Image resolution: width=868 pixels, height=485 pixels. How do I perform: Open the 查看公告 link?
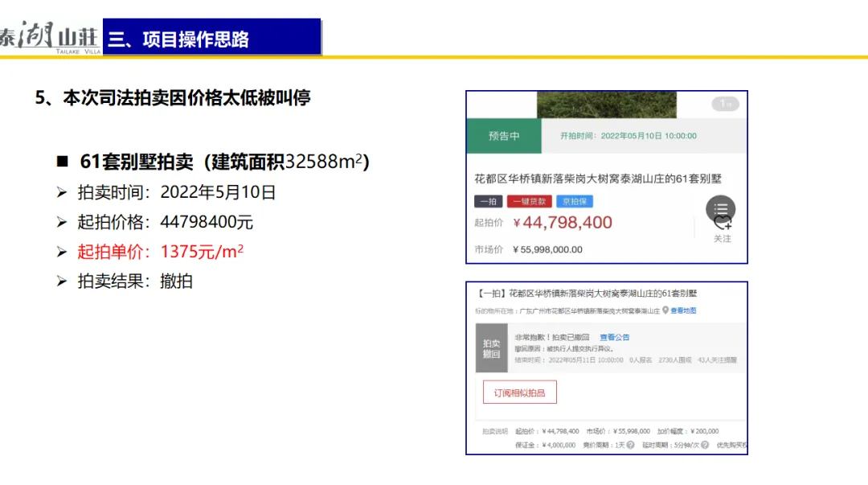(x=615, y=337)
